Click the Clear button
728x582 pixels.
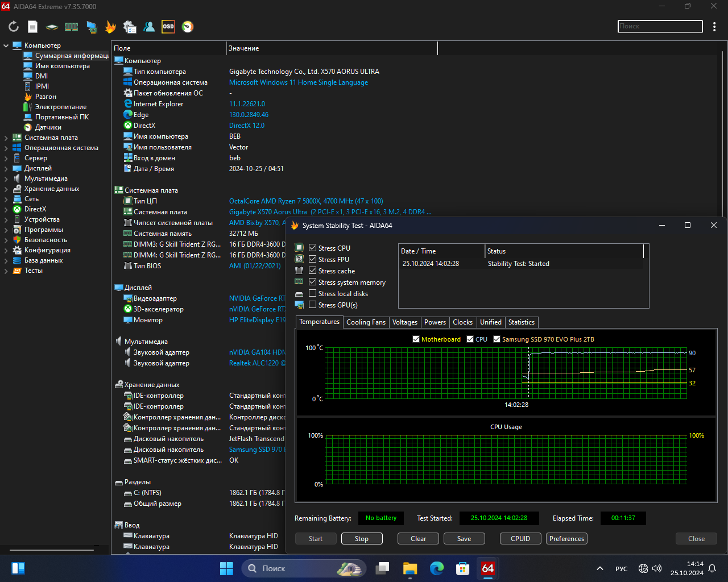(419, 539)
